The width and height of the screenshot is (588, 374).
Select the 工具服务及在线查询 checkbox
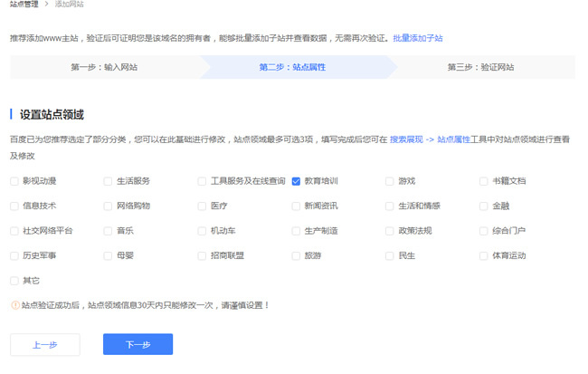point(203,181)
